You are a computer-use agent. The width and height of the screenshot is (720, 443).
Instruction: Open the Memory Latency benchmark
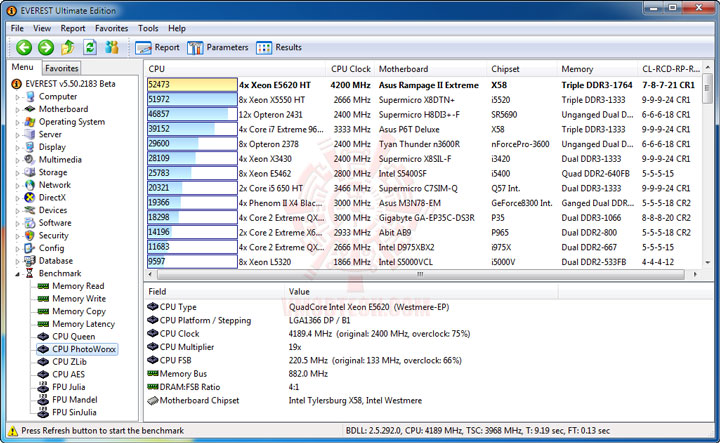coord(83,324)
